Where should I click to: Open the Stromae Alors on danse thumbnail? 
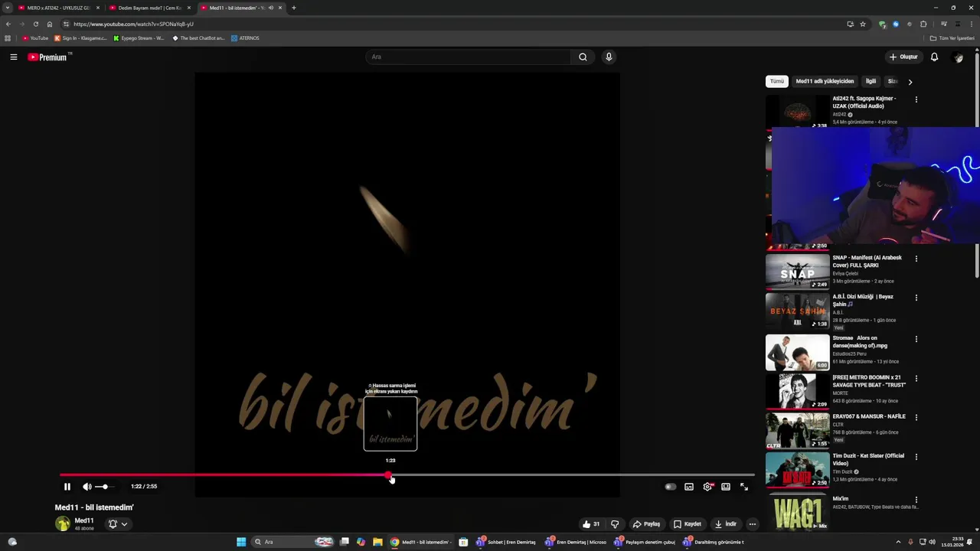(797, 352)
